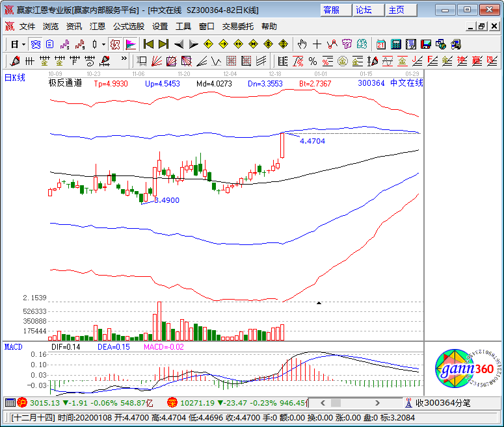504x427 pixels.
Task: Open the 江恩 menu
Action: tap(98, 27)
